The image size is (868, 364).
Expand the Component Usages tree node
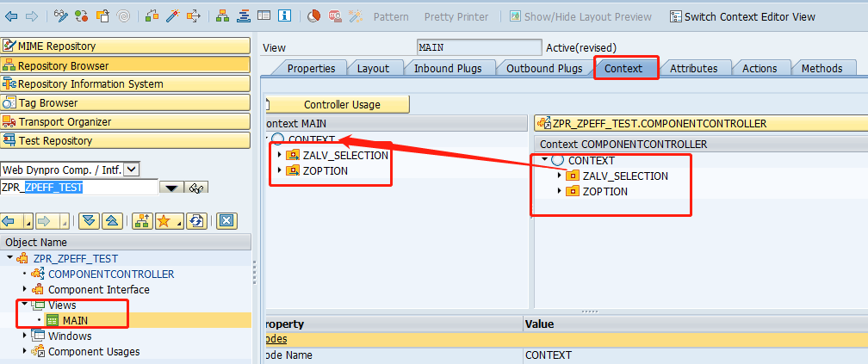pyautogui.click(x=24, y=351)
